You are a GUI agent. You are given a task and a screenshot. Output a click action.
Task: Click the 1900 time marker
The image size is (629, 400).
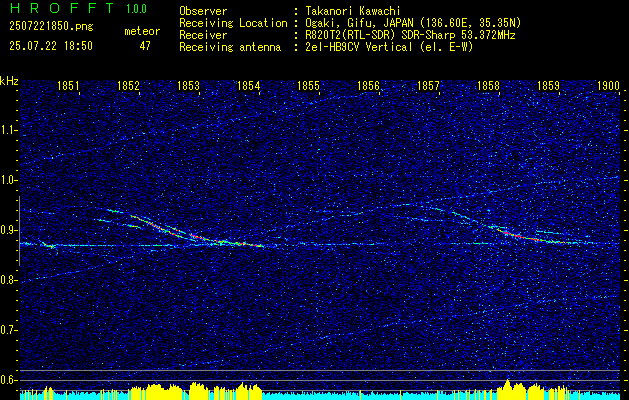click(x=608, y=86)
